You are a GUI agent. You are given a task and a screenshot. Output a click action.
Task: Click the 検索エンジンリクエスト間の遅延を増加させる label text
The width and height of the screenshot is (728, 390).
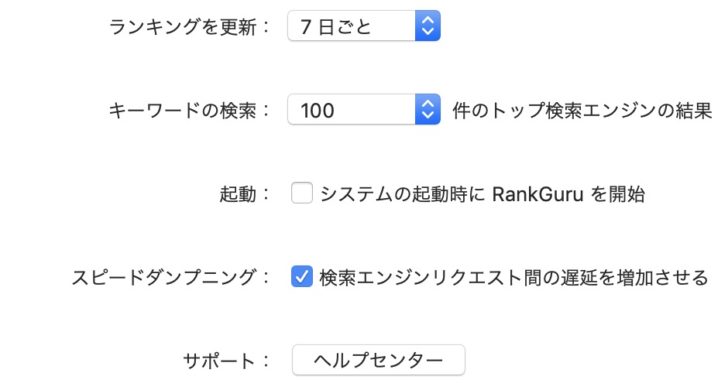tap(514, 277)
